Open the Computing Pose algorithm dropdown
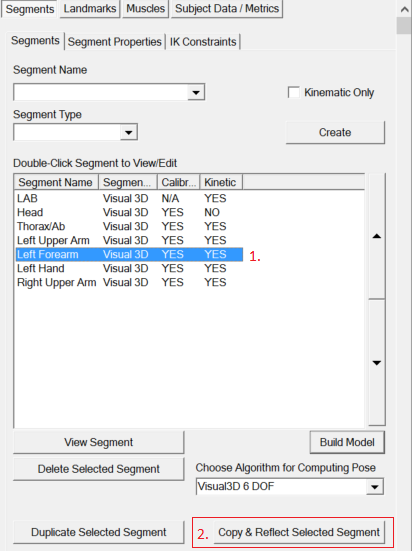The width and height of the screenshot is (412, 551). tap(374, 487)
